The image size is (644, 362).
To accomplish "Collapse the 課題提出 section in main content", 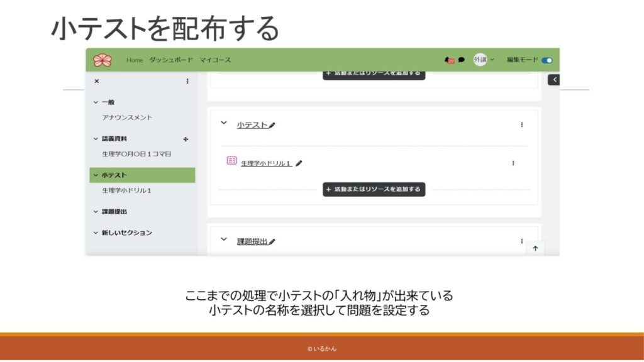I will point(223,239).
